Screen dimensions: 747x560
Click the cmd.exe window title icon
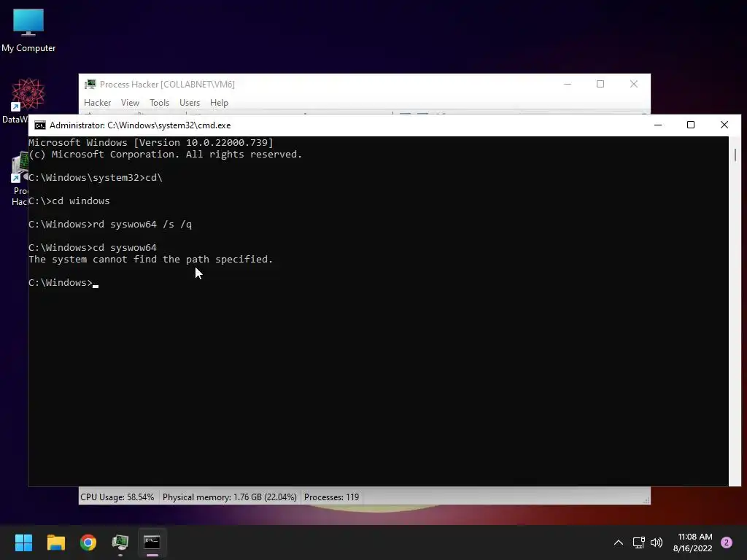tap(40, 125)
